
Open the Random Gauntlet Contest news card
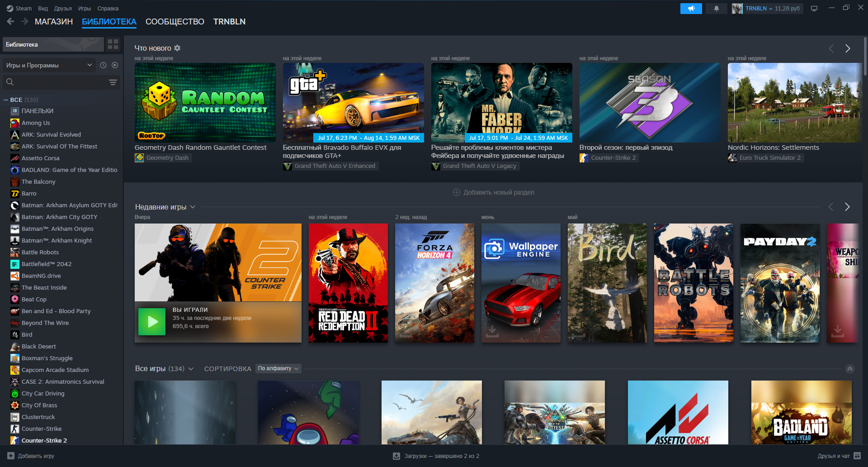(x=205, y=103)
